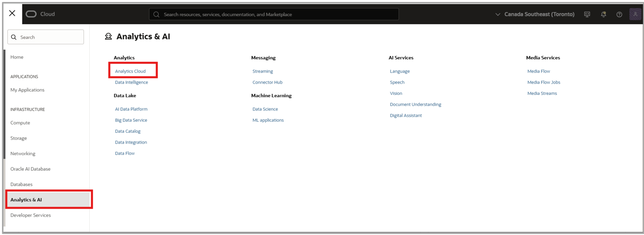The image size is (644, 235).
Task: Focus the sidebar Search field
Action: [x=46, y=37]
